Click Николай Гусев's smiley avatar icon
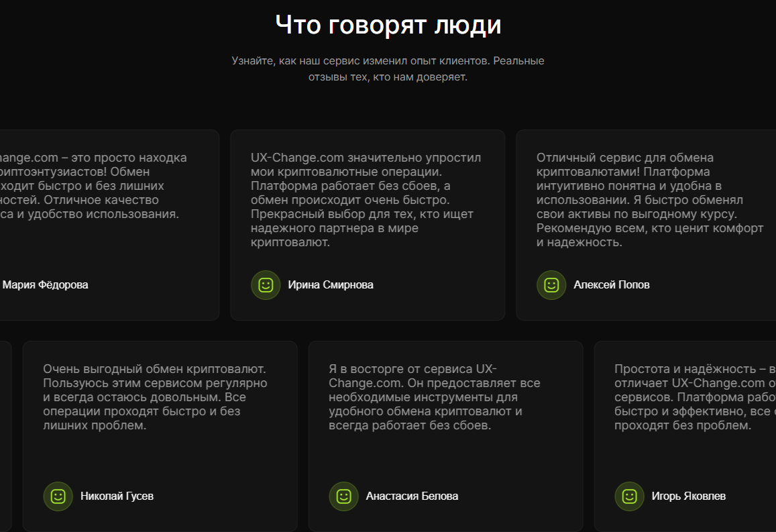Viewport: 776px width, 532px height. pos(58,496)
